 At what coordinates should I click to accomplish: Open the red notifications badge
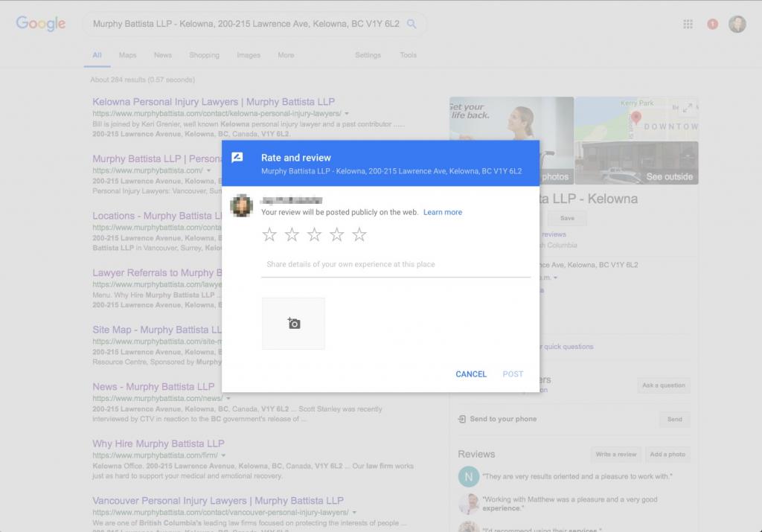(x=712, y=24)
